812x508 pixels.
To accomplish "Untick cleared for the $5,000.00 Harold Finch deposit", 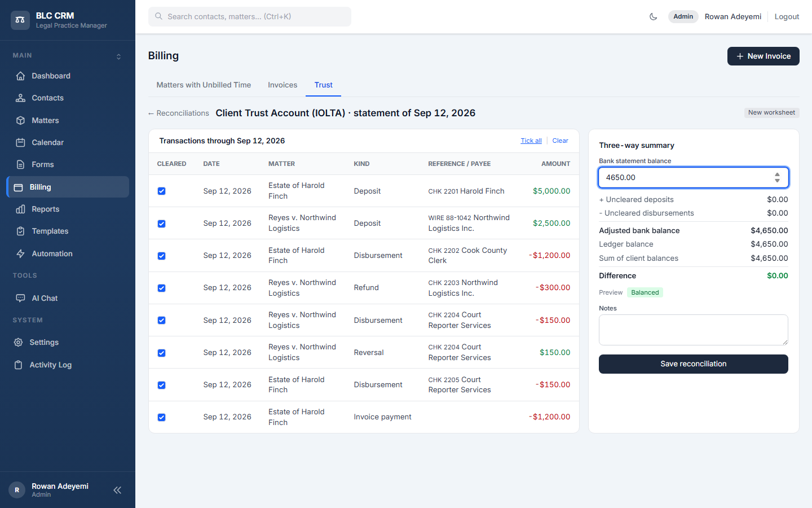I will click(161, 191).
